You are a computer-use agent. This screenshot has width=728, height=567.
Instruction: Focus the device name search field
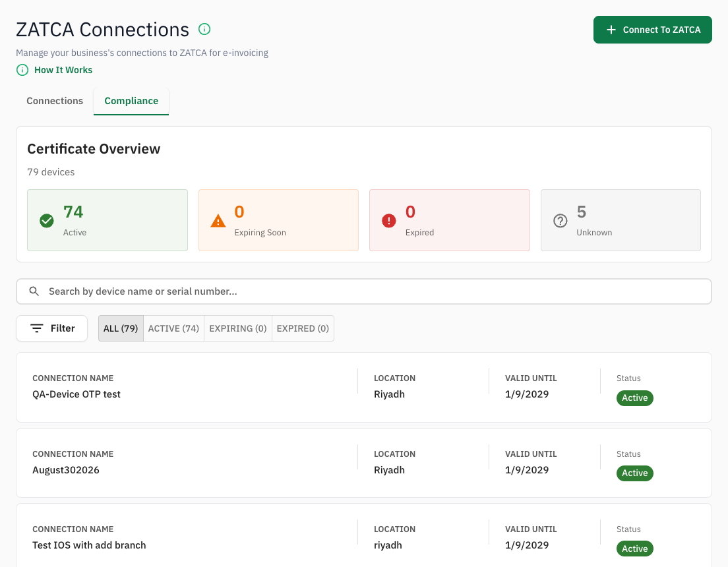364,291
